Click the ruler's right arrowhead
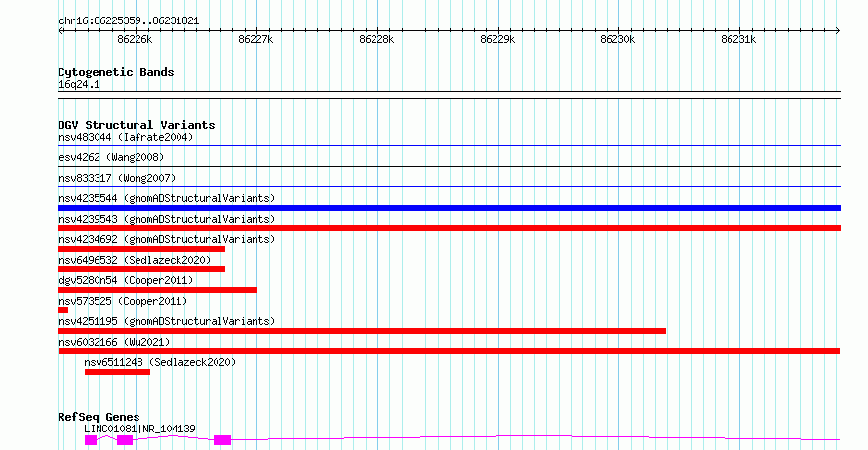The image size is (868, 450). point(838,31)
